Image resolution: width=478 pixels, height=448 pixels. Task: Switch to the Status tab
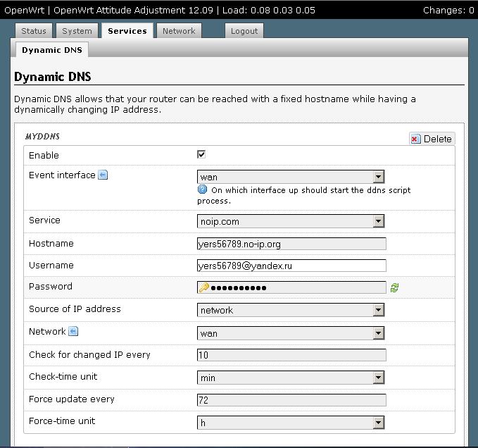[x=34, y=31]
